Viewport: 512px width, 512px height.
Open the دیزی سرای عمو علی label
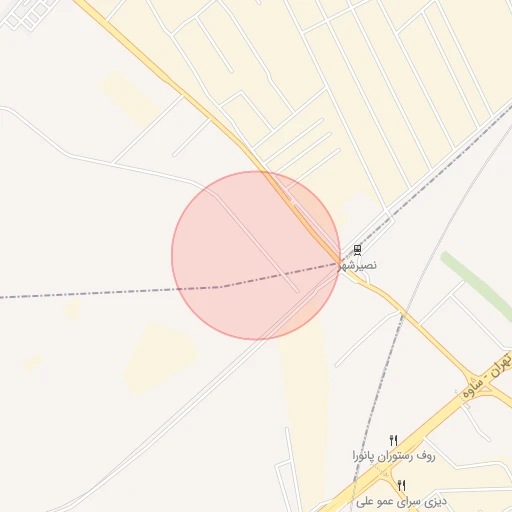point(401,501)
